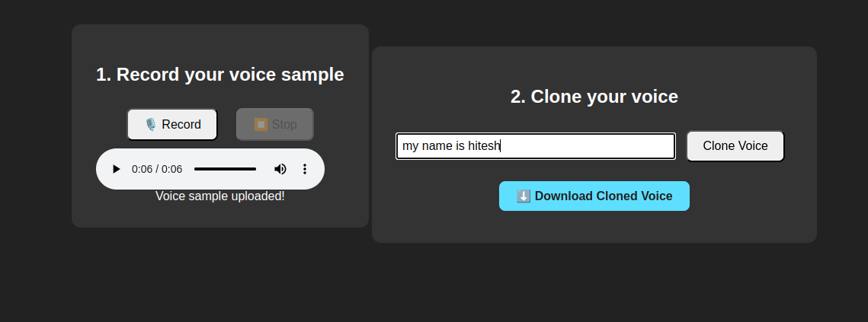Mute the audio player volume
This screenshot has width=868, height=322.
point(280,169)
